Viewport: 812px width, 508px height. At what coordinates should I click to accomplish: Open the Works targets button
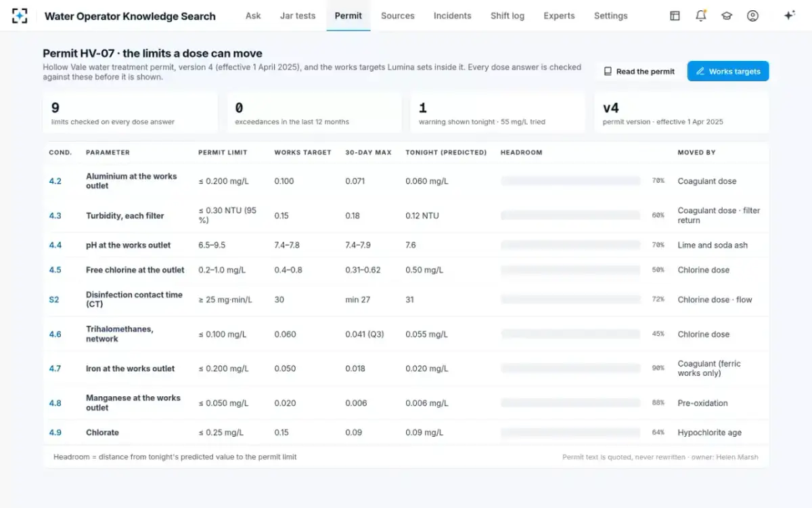point(728,71)
